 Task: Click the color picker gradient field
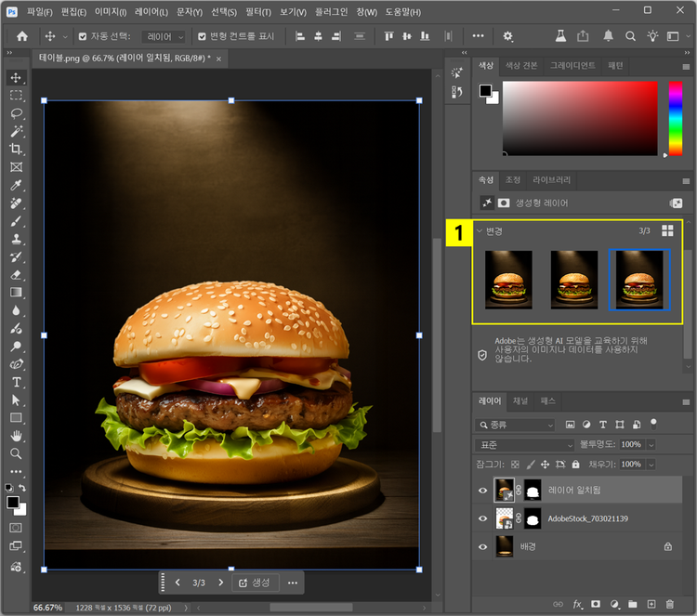tap(580, 116)
